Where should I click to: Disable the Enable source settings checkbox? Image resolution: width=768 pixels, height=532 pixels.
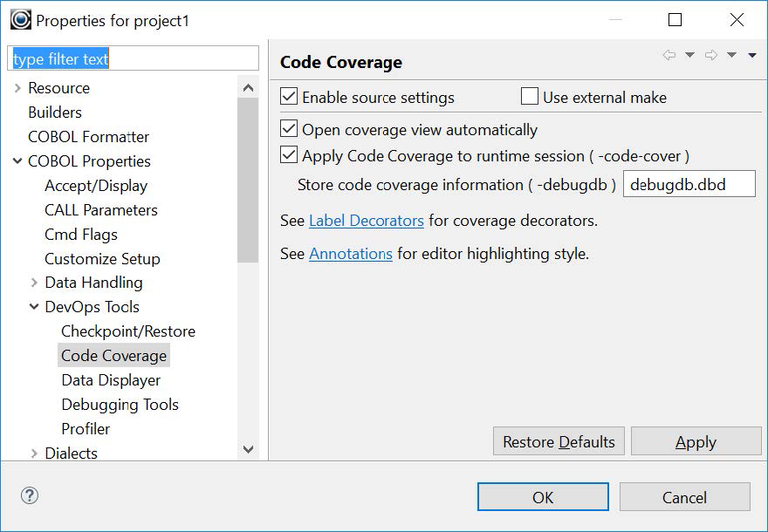289,97
